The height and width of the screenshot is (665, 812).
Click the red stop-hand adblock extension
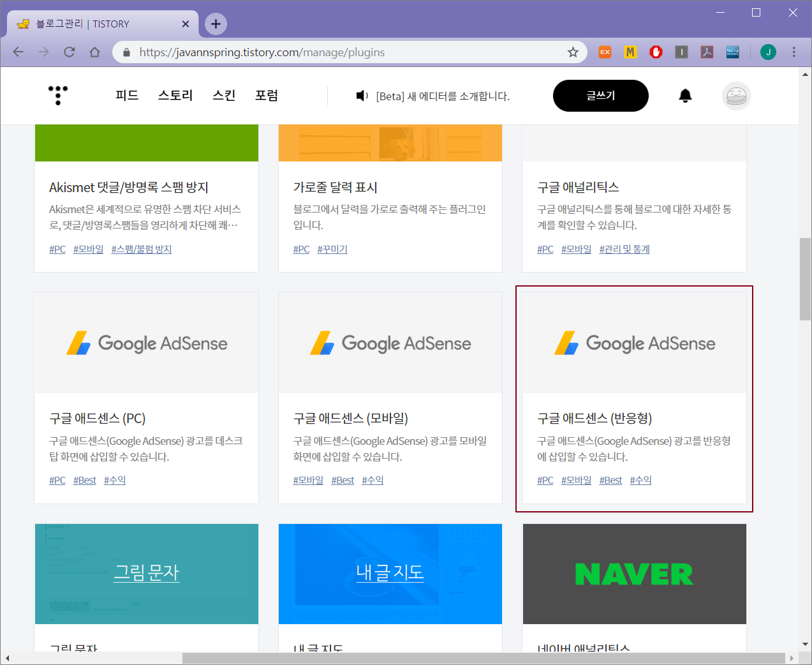pos(656,52)
